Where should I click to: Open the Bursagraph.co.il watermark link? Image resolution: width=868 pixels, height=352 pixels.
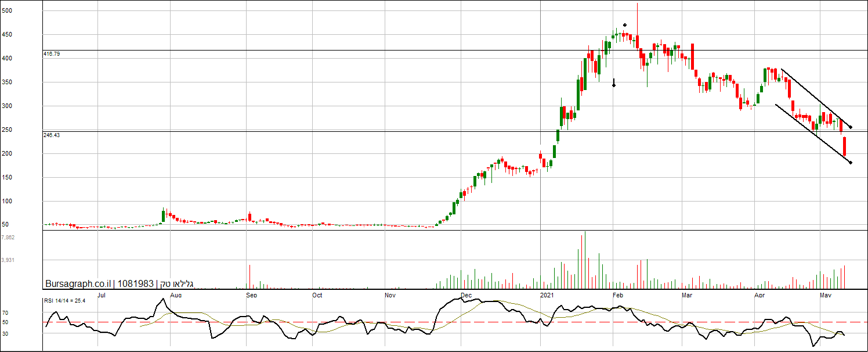[78, 284]
